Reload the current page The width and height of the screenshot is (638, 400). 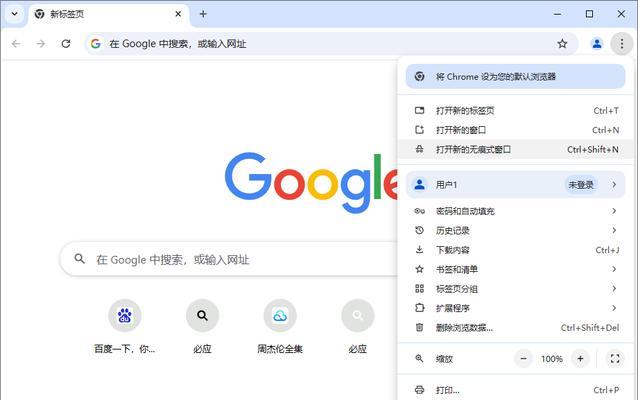pos(66,44)
